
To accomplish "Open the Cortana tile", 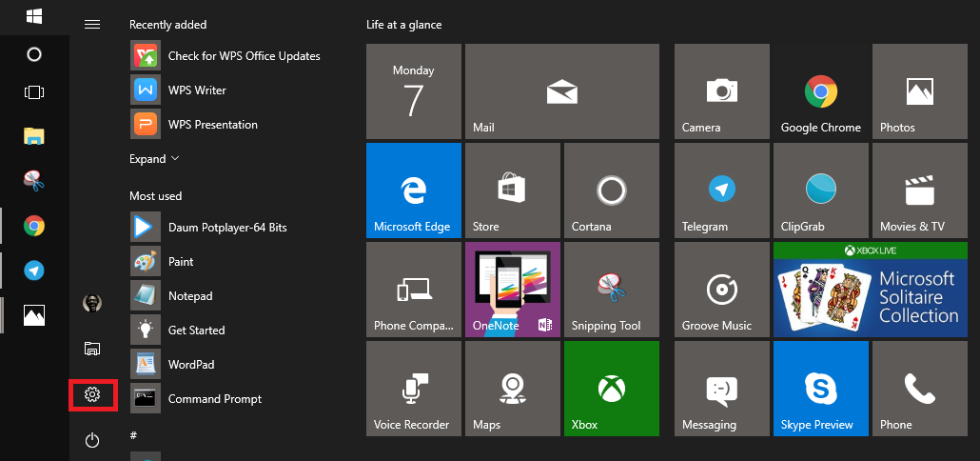I will (611, 190).
